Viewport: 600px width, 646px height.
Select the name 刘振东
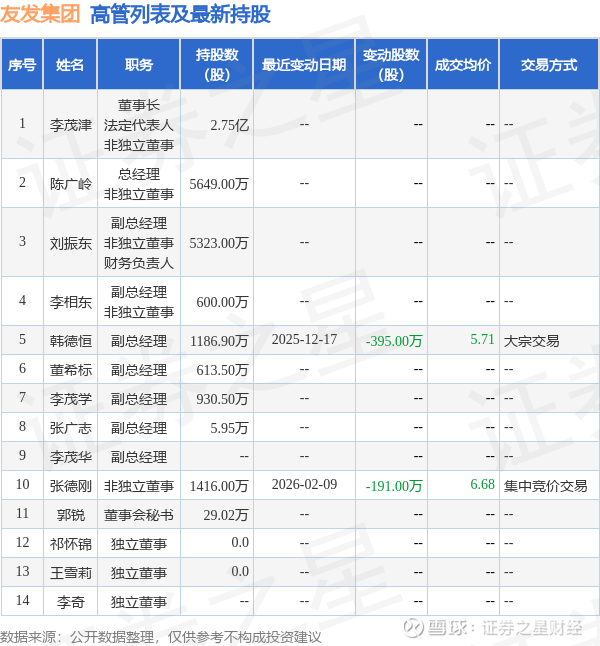pyautogui.click(x=71, y=243)
